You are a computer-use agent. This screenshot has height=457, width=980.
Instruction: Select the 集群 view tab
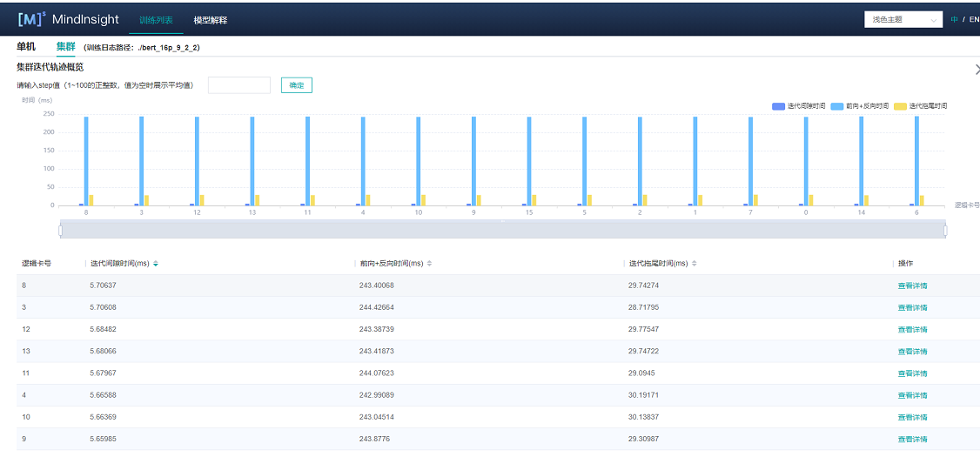point(66,47)
